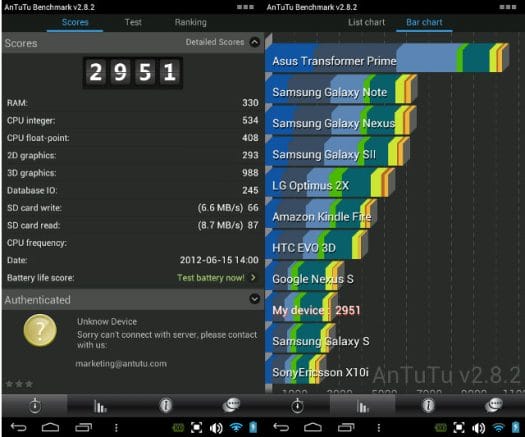Tap volume speaker icon in left status area
The image size is (525, 437).
tap(216, 428)
